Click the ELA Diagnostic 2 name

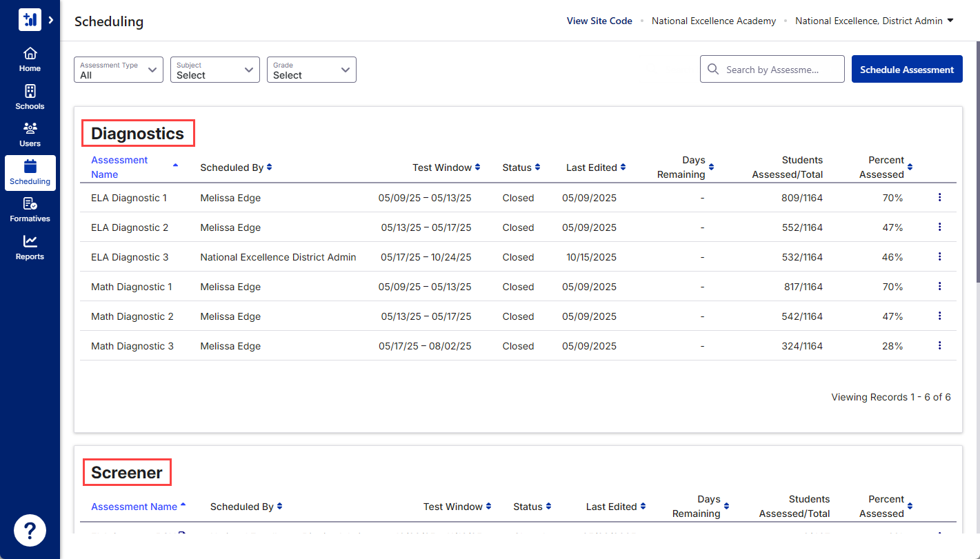point(130,227)
